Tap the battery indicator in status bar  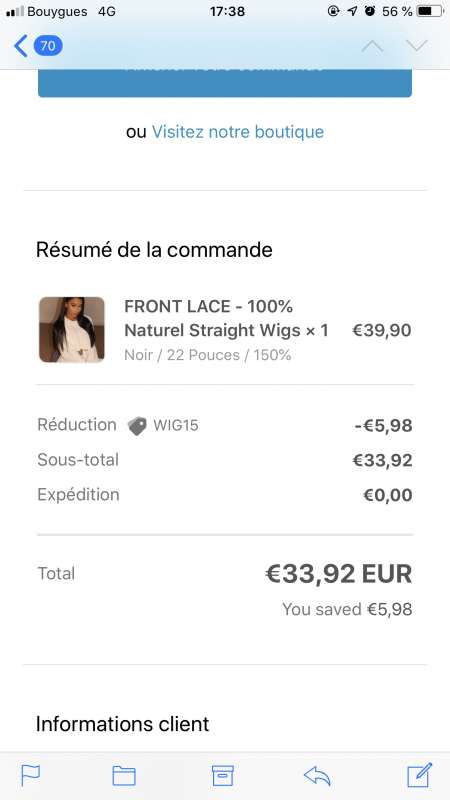point(430,11)
